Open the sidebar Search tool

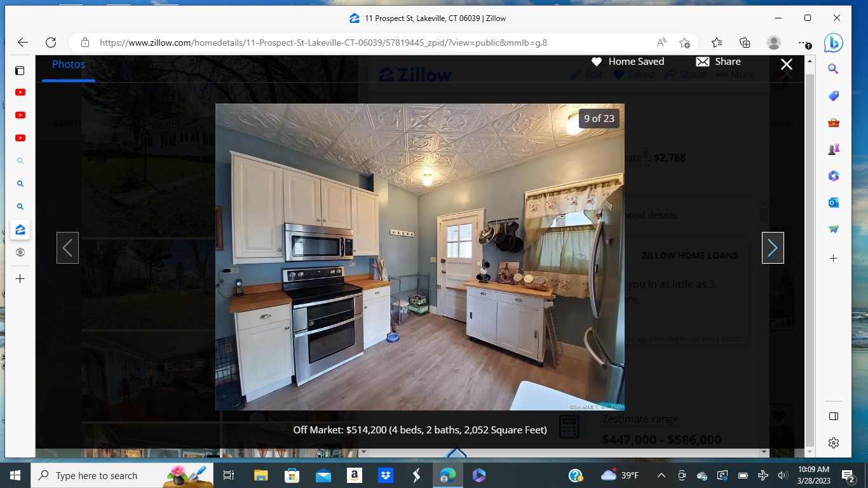(x=834, y=69)
